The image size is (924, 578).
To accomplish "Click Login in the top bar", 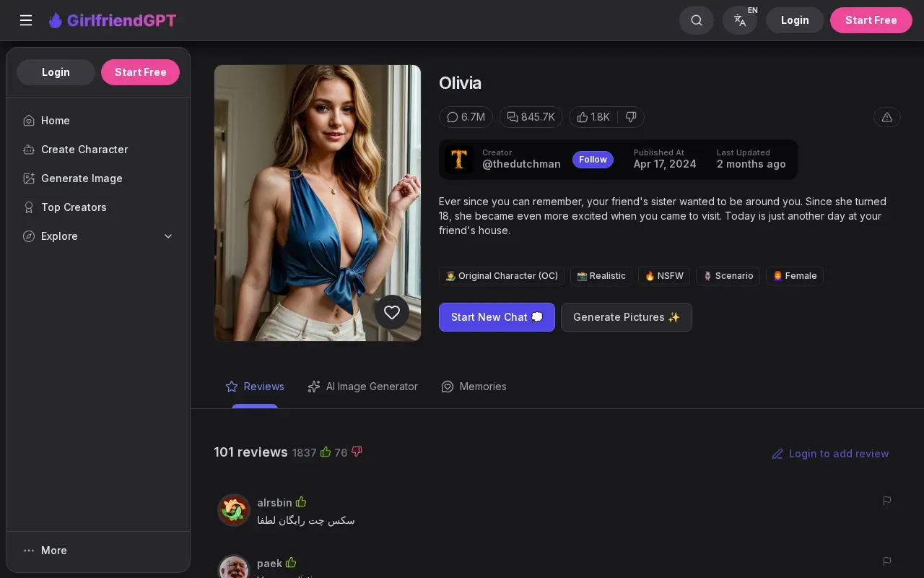I will click(x=795, y=20).
